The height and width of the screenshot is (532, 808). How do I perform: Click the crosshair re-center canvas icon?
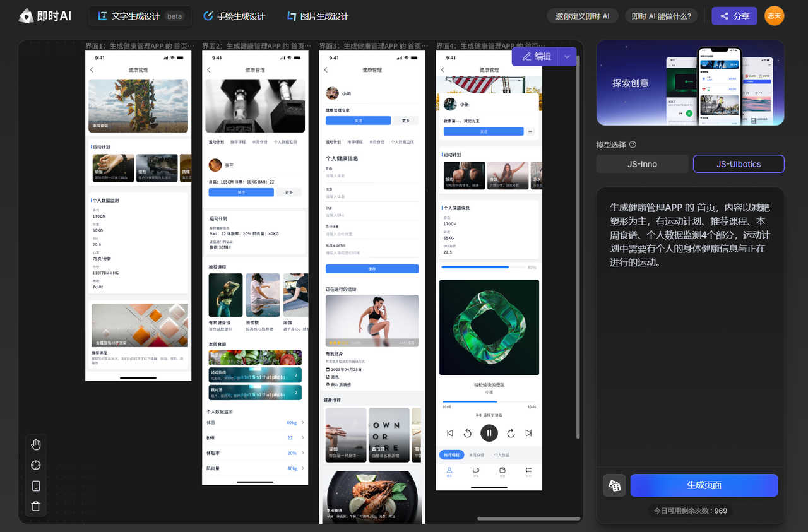[36, 465]
